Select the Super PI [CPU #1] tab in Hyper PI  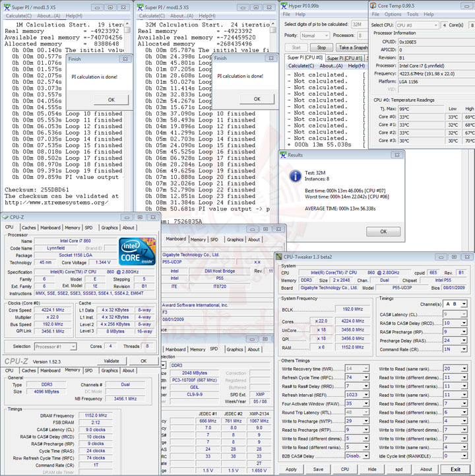[344, 58]
